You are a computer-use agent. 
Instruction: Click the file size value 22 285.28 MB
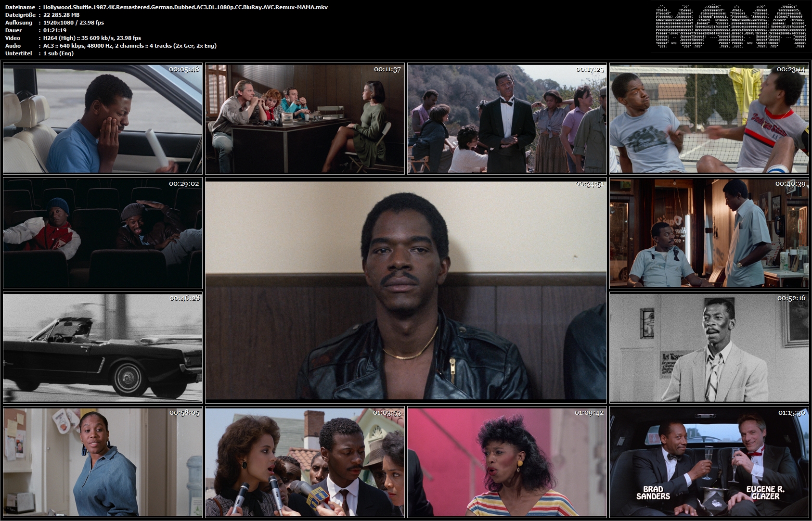[61, 15]
